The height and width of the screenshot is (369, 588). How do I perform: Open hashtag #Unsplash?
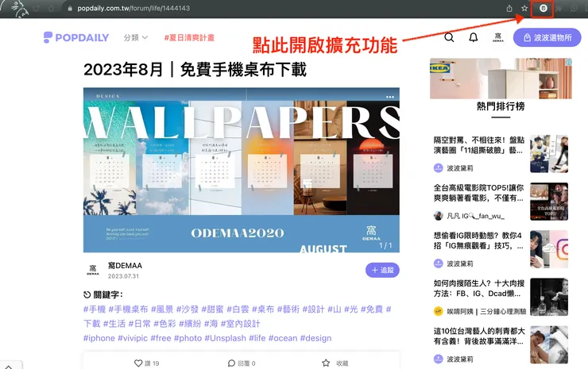tap(225, 338)
